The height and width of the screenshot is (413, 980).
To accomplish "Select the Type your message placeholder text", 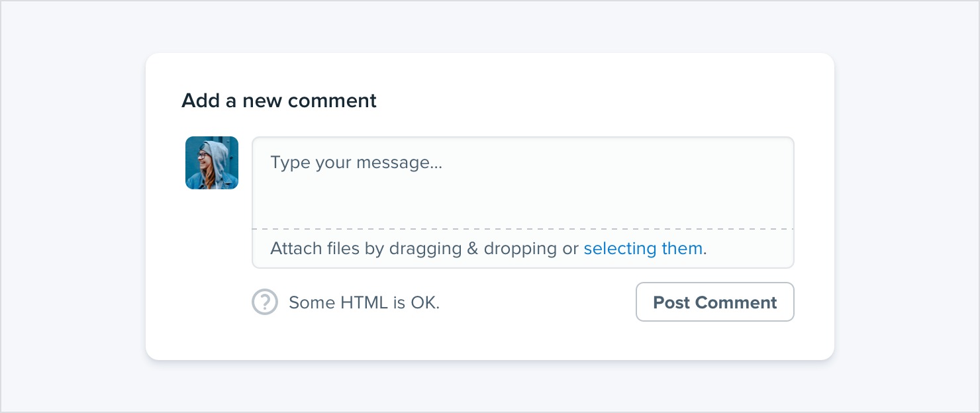I will pyautogui.click(x=356, y=163).
